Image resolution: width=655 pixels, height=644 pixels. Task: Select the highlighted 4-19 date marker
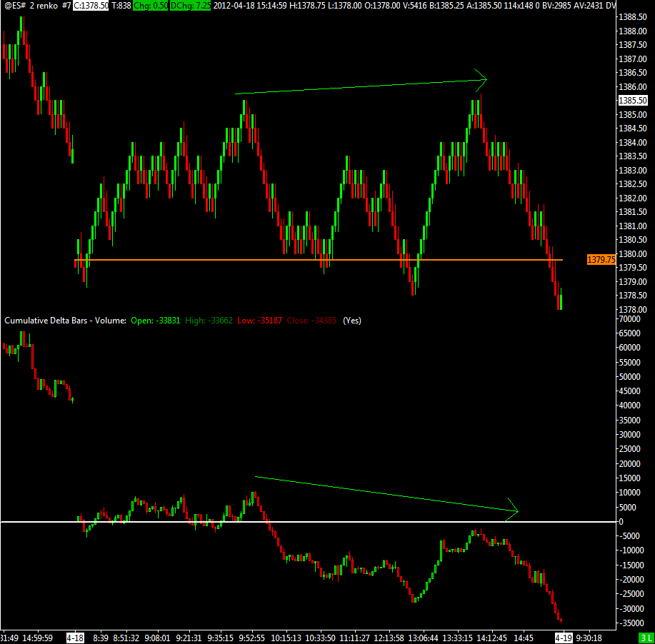pyautogui.click(x=564, y=638)
